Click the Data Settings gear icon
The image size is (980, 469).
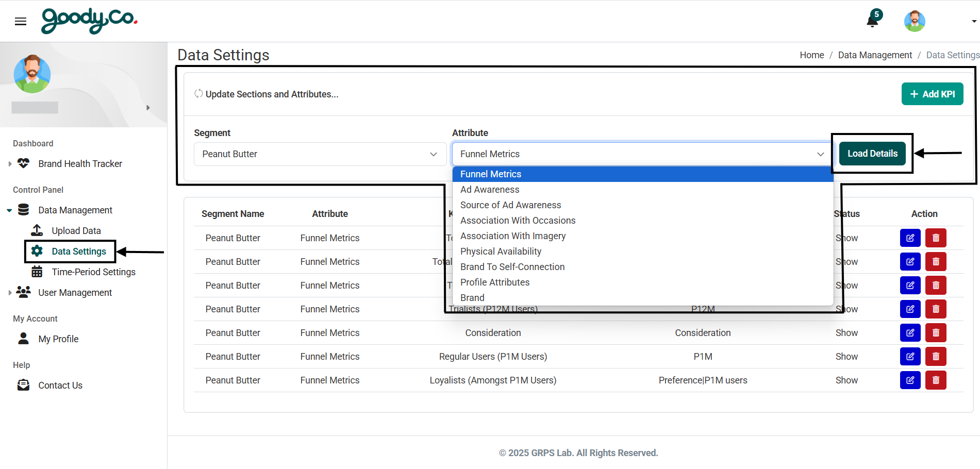[36, 251]
